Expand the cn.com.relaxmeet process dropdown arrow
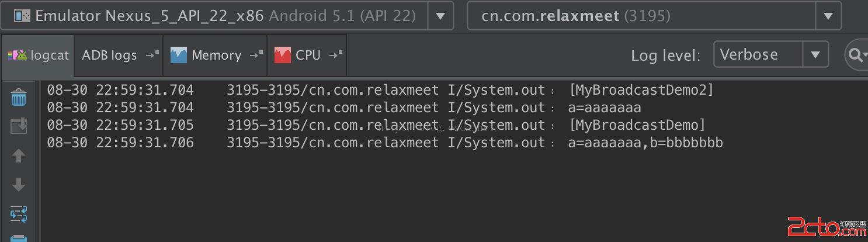This screenshot has height=242, width=868. 828,16
